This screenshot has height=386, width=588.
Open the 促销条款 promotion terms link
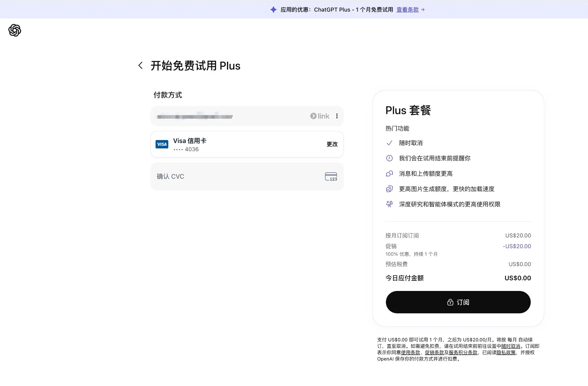pos(434,353)
